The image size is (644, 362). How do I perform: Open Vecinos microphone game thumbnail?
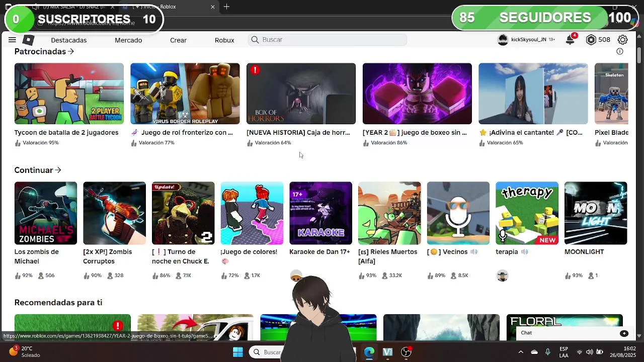[x=458, y=213]
